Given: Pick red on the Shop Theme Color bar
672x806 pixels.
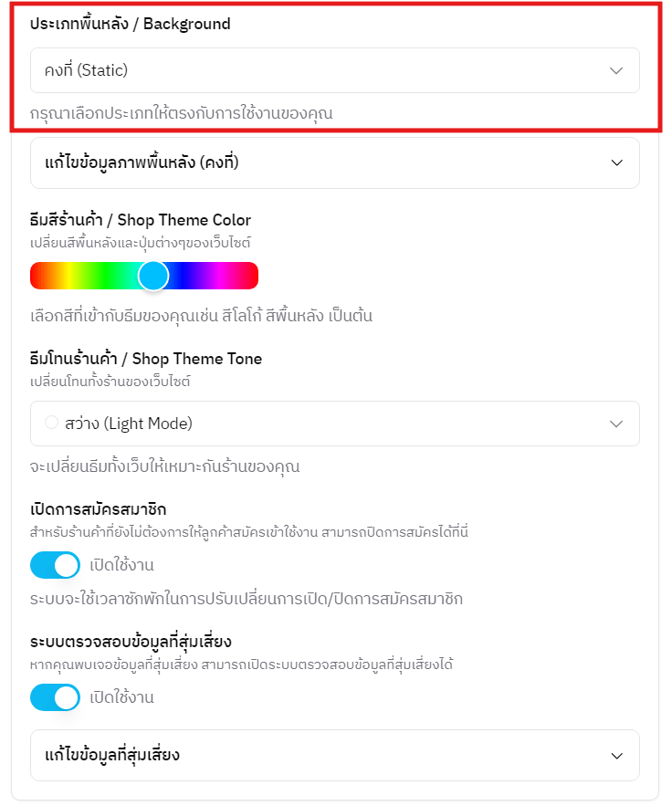Looking at the screenshot, I should pos(37,276).
